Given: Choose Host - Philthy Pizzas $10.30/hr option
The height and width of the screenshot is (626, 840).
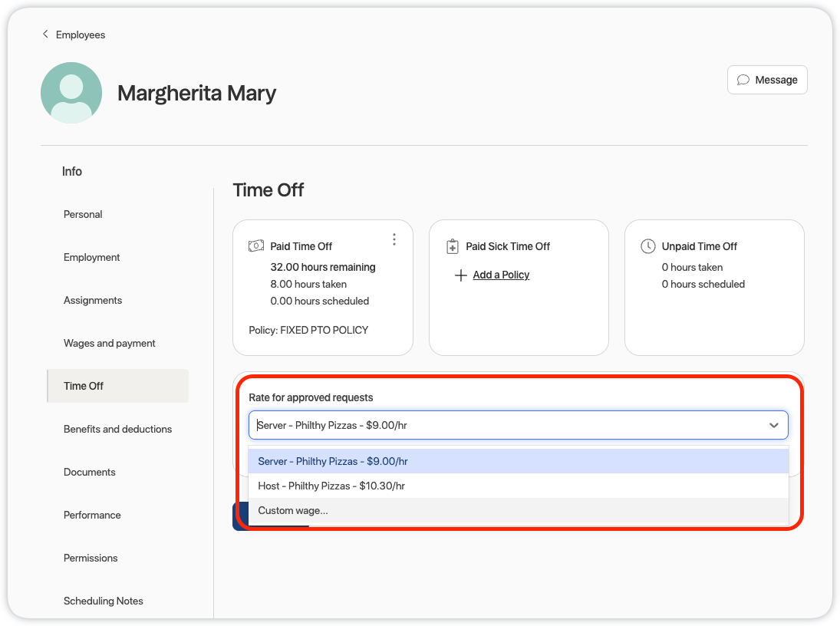Looking at the screenshot, I should point(331,486).
